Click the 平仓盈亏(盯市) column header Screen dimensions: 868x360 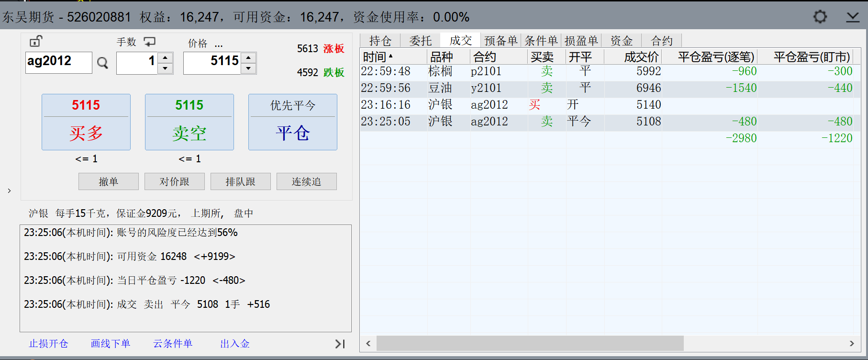[805, 57]
